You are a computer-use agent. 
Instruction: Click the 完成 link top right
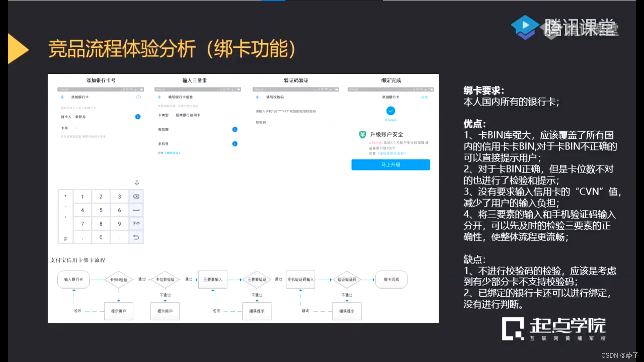click(x=424, y=97)
